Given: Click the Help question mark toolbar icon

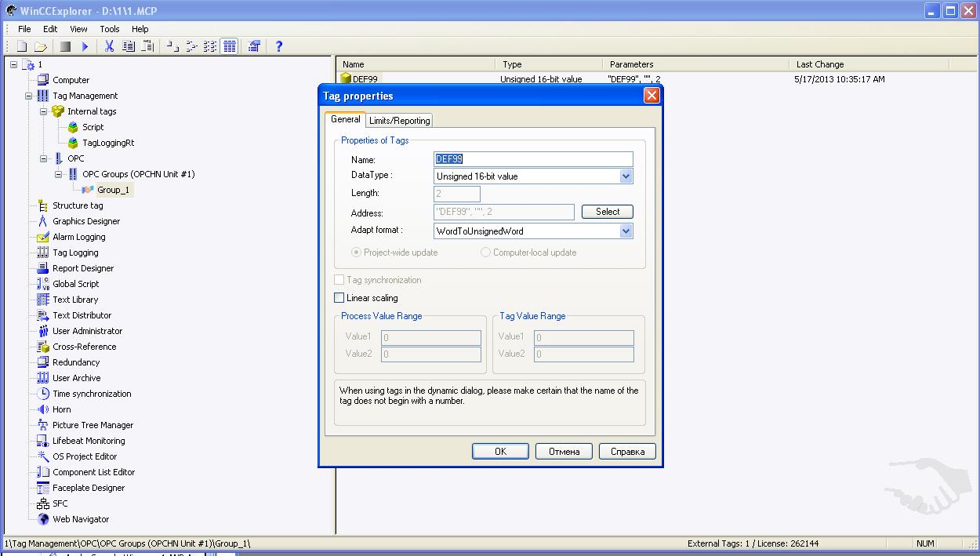Looking at the screenshot, I should point(278,46).
